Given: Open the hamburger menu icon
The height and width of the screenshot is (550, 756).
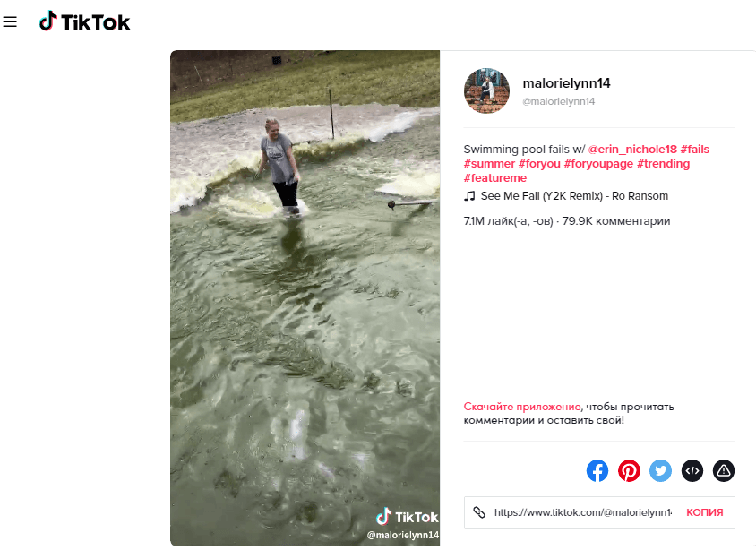Looking at the screenshot, I should coord(11,21).
